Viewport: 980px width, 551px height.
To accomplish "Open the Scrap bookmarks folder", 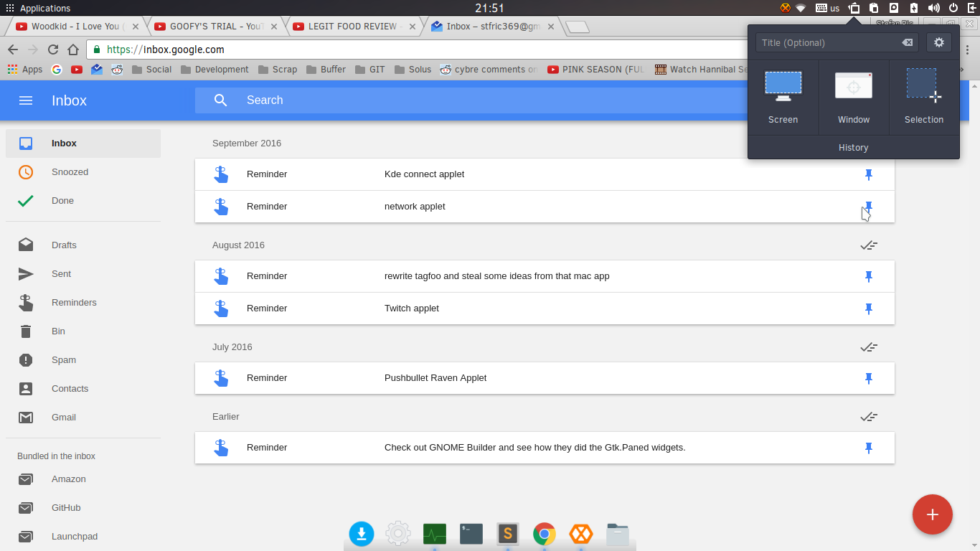I will point(278,70).
